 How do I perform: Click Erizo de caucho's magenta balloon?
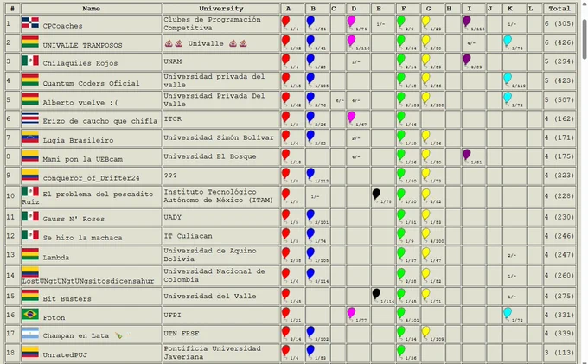351,117
